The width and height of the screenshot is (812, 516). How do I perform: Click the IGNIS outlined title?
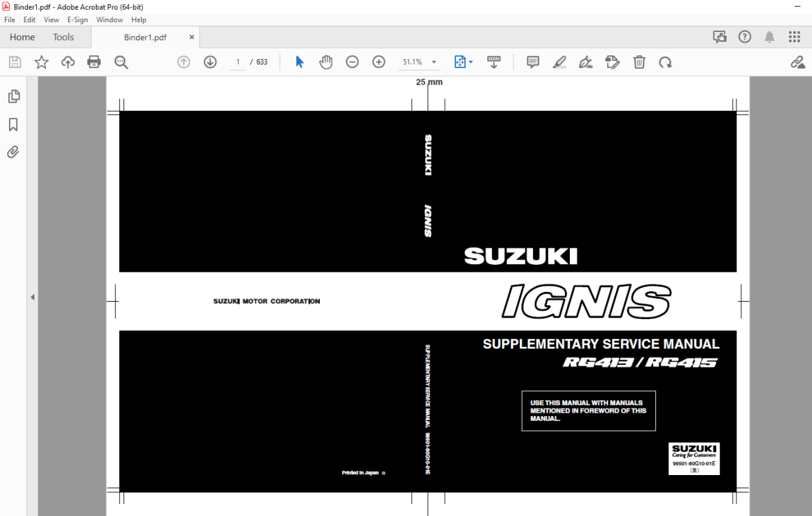pyautogui.click(x=586, y=301)
